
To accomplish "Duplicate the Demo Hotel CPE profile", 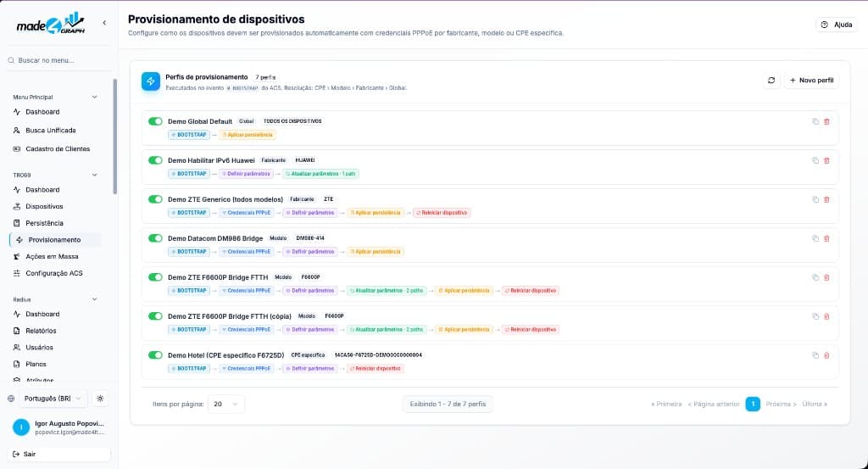I will [x=815, y=355].
